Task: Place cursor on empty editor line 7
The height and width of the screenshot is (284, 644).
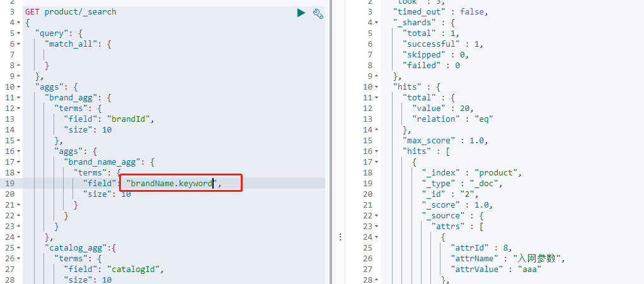Action: tap(173, 55)
